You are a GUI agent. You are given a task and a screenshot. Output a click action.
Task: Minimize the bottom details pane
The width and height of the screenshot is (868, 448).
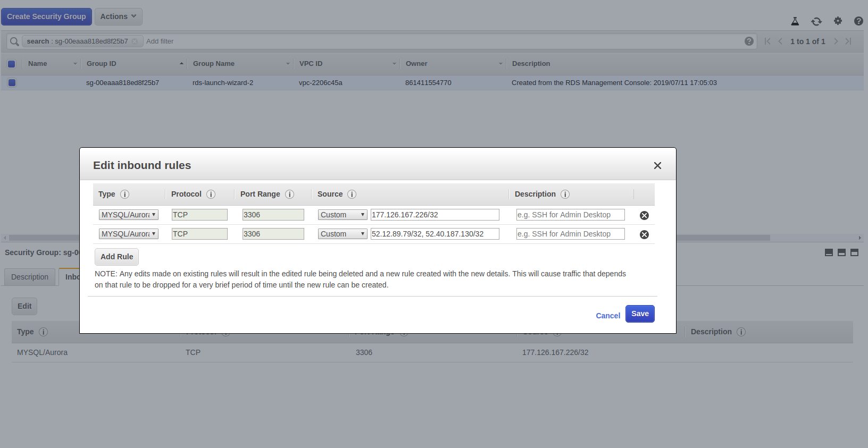(x=829, y=252)
